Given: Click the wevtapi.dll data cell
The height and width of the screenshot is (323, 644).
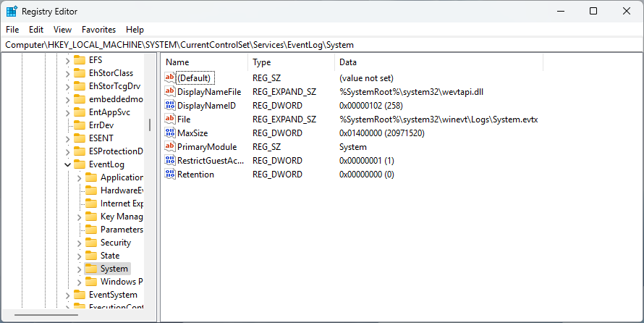Looking at the screenshot, I should (x=411, y=92).
